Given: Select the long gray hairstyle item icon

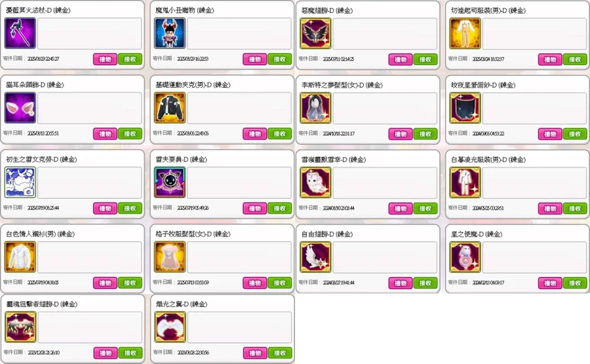Looking at the screenshot, I should [x=315, y=108].
